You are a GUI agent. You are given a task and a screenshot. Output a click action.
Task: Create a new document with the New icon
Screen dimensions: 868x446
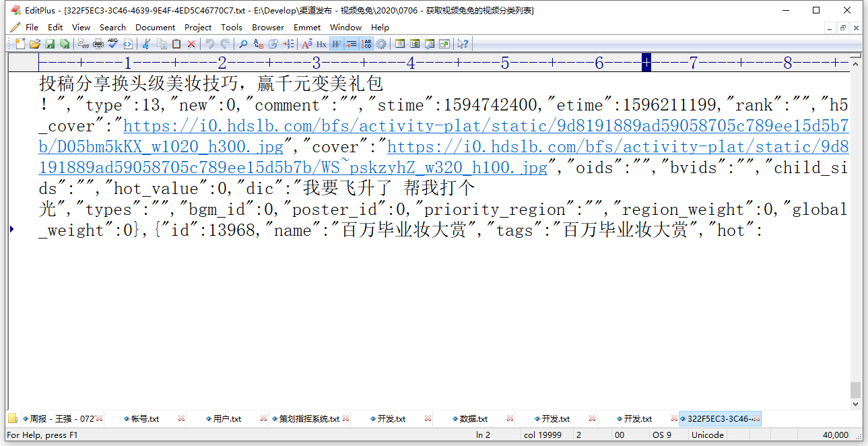coord(20,44)
